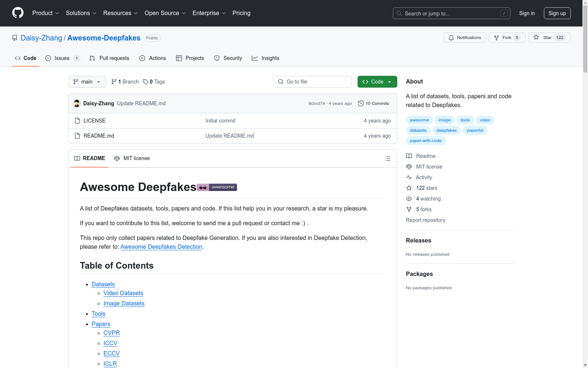Switch to the Projects tab
588x368 pixels.
[x=190, y=58]
